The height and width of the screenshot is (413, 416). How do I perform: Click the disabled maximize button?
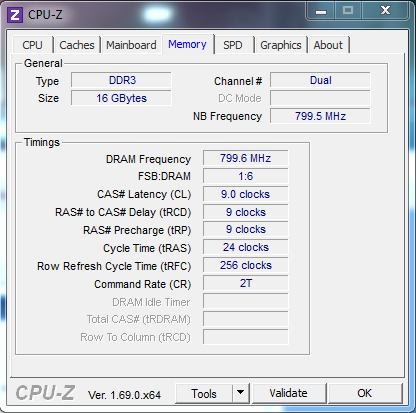348,11
